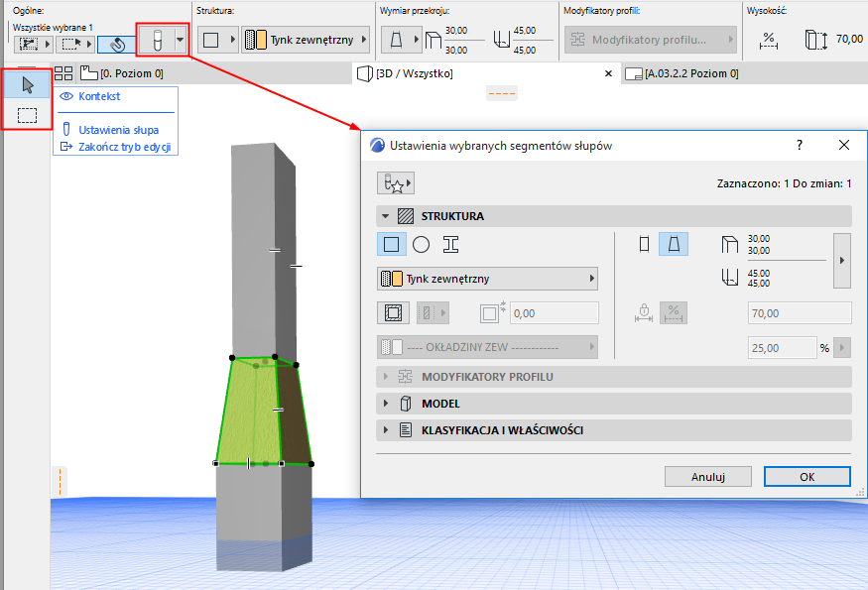
Task: Click the Anuluj button
Action: [x=708, y=477]
